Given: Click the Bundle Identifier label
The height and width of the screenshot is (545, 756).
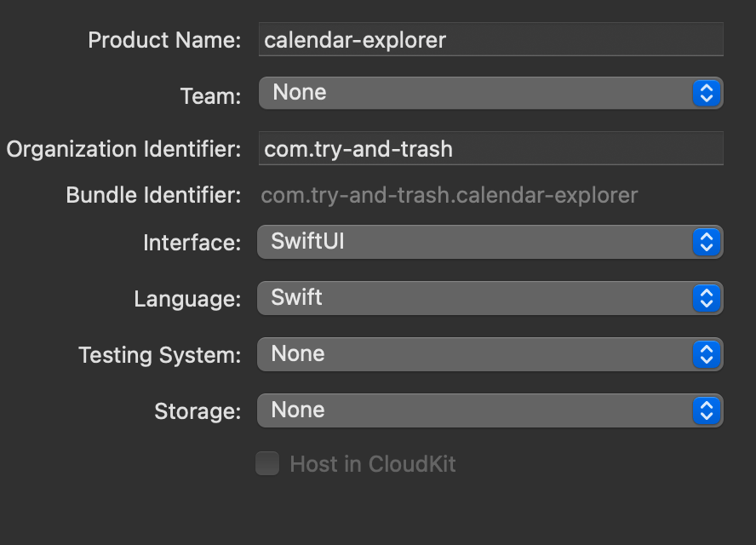Looking at the screenshot, I should click(x=153, y=195).
